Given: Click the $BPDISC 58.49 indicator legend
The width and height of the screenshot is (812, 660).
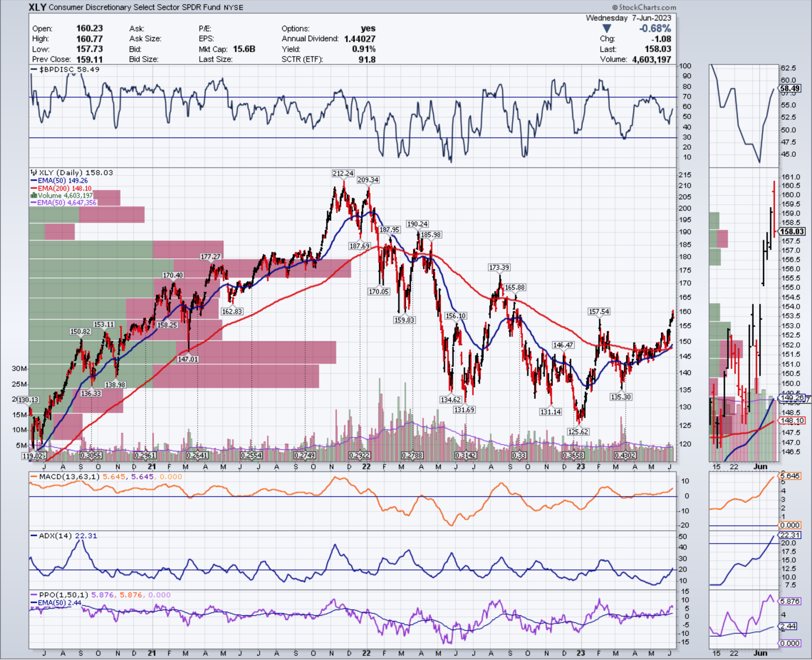Looking at the screenshot, I should pyautogui.click(x=66, y=69).
